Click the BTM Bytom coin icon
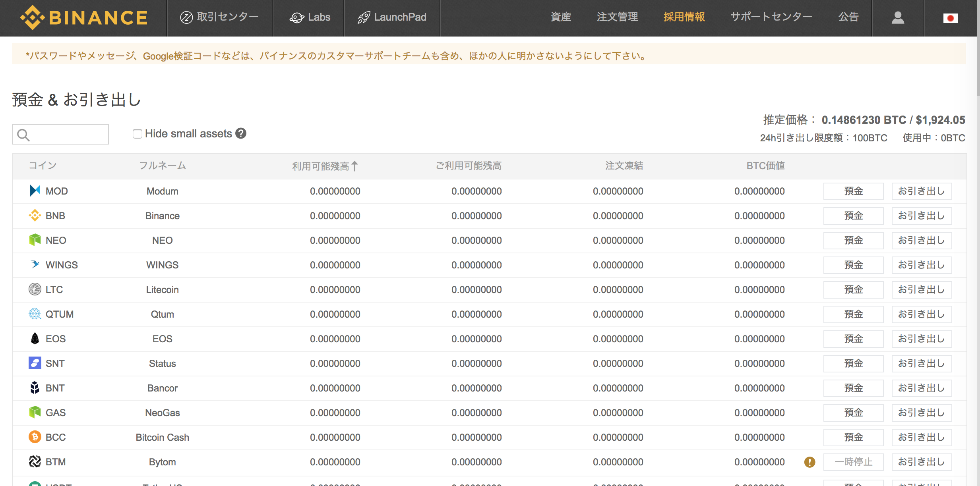 35,462
